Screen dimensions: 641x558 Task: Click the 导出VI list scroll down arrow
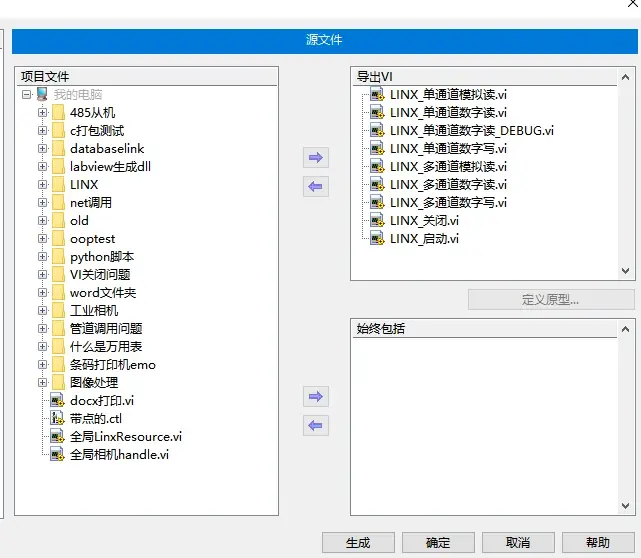click(625, 271)
